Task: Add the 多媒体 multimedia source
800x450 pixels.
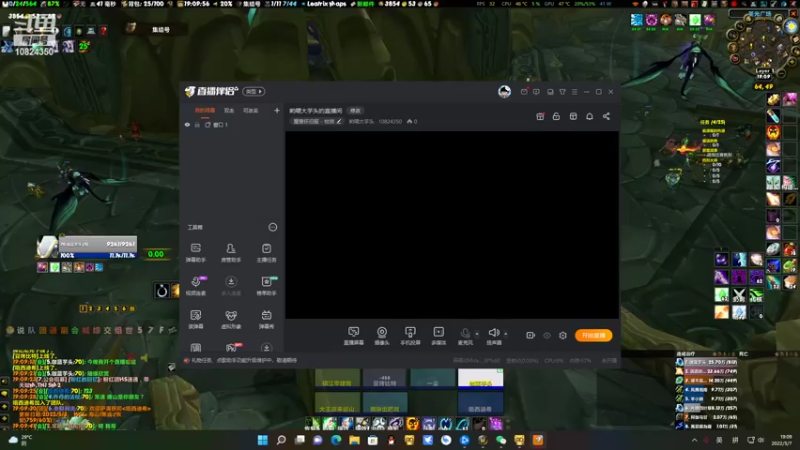Action: pyautogui.click(x=438, y=336)
